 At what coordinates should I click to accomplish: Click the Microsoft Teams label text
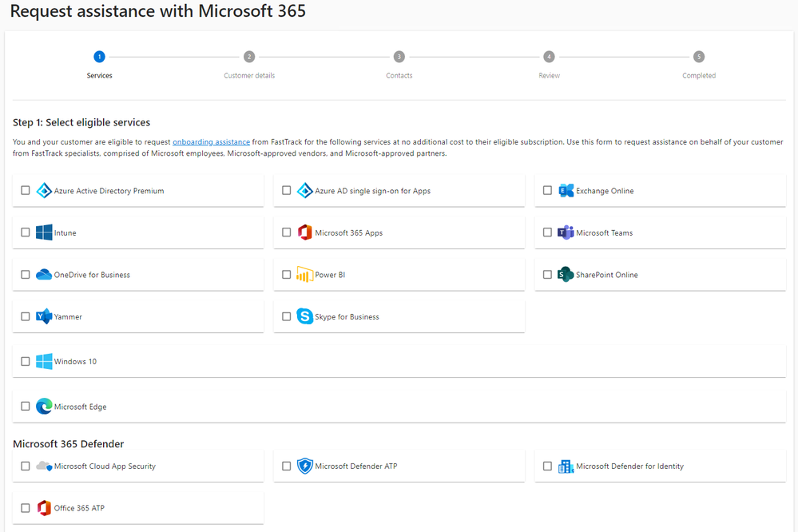(x=604, y=232)
